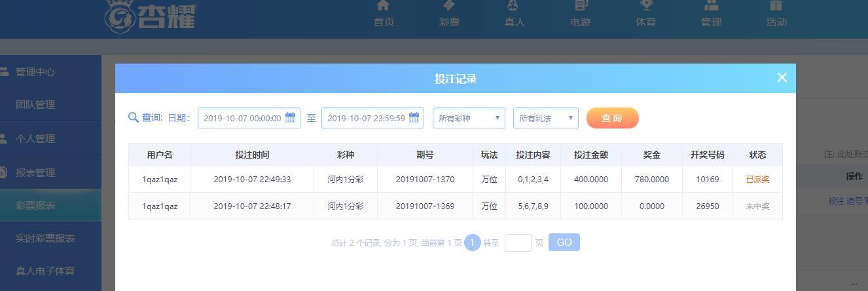Open 真人 in top navigation
Screen dimensions: 868x291
pos(515,22)
